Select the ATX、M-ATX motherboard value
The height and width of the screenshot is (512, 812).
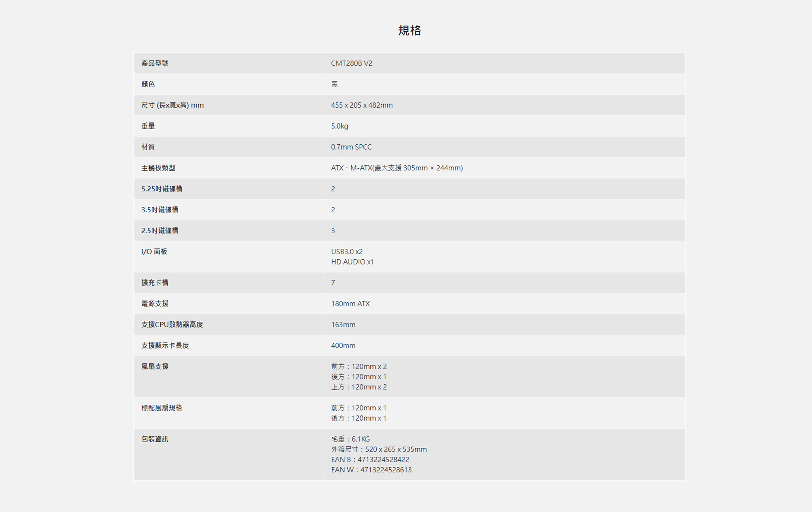[x=397, y=168]
